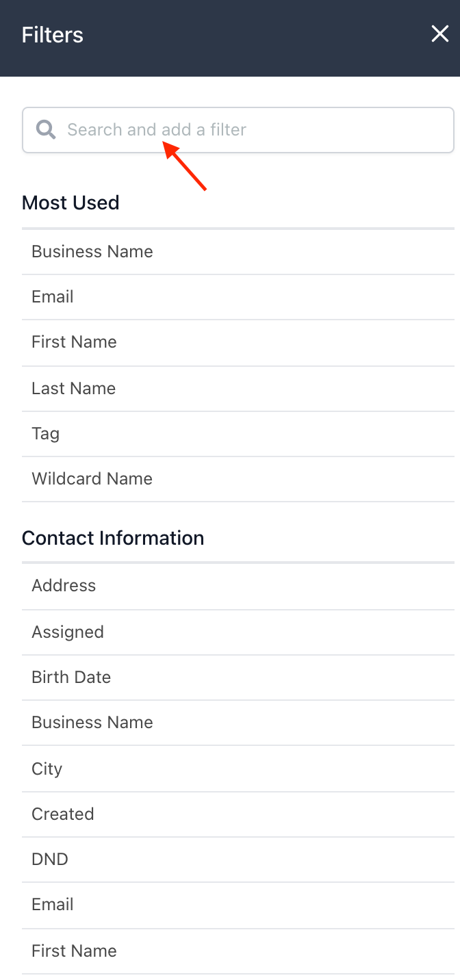
Task: Select Business Name under Most Used
Action: click(x=92, y=252)
